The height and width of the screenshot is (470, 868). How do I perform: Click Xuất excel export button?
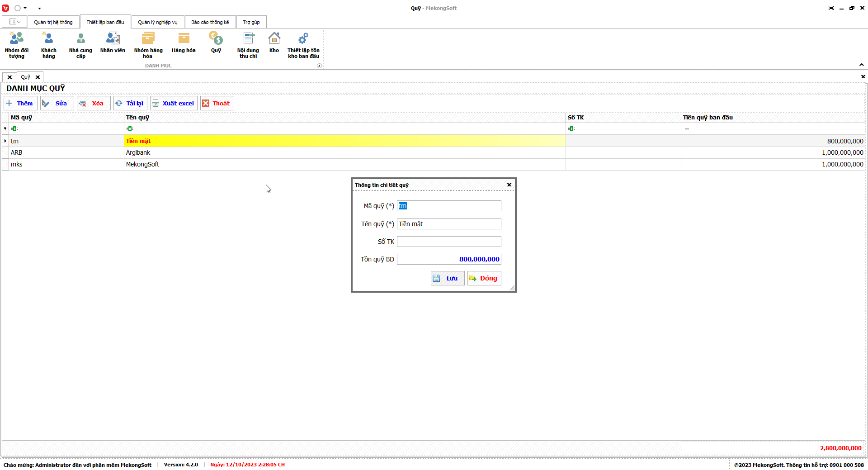174,104
